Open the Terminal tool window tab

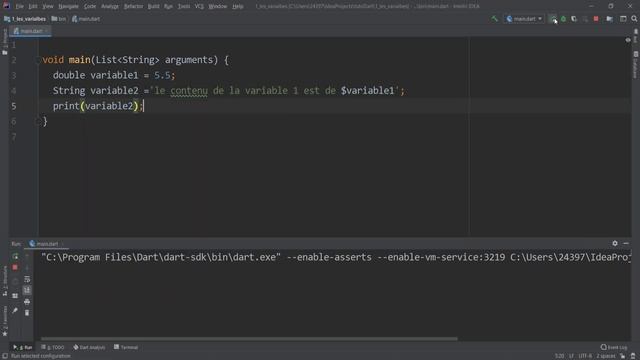126,347
